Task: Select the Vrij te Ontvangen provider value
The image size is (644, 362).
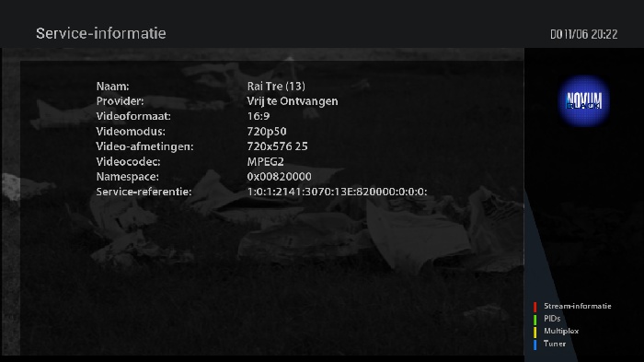Action: click(293, 101)
